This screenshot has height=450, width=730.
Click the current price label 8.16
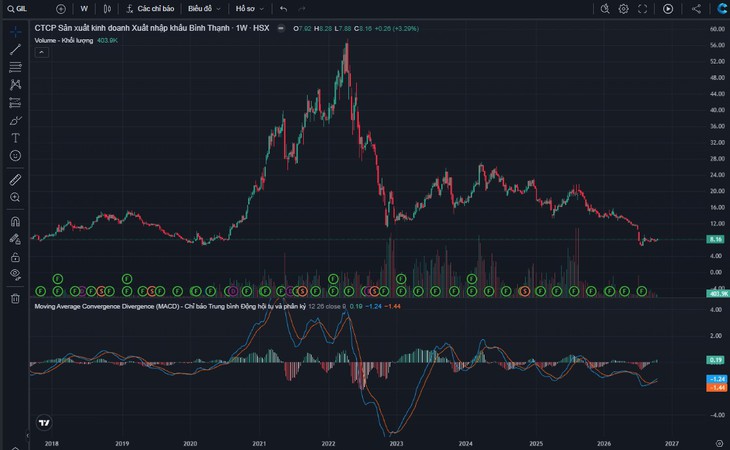[716, 239]
